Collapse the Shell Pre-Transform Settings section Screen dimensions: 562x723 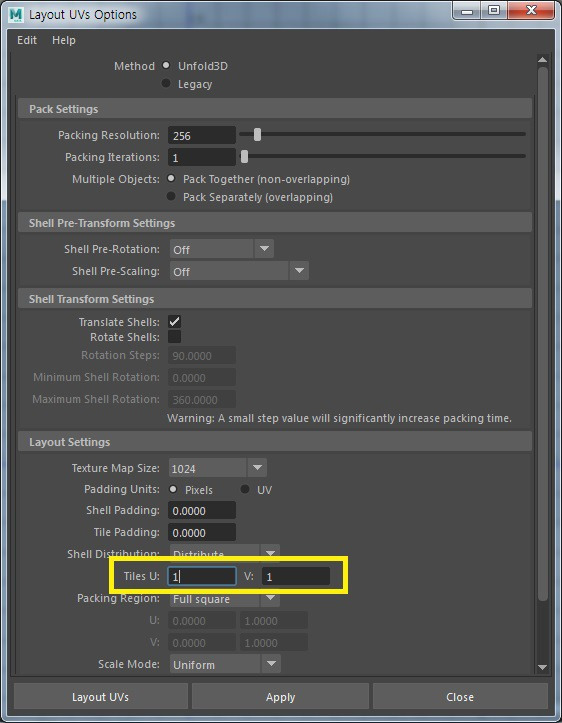click(x=275, y=223)
